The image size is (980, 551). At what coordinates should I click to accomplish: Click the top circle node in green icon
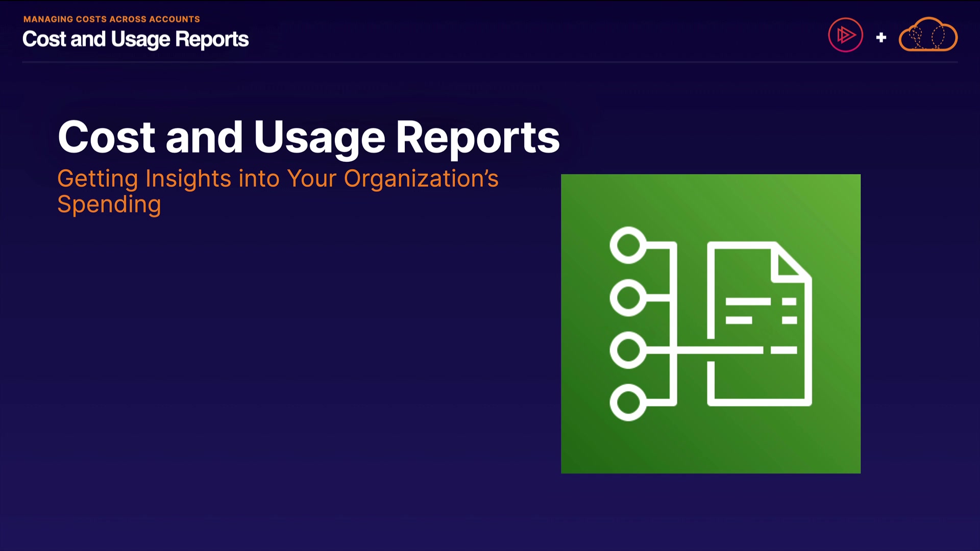pyautogui.click(x=628, y=245)
